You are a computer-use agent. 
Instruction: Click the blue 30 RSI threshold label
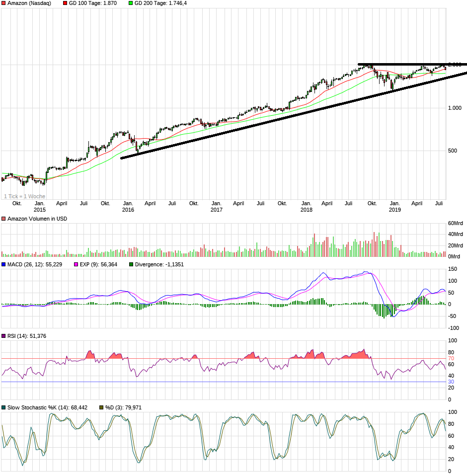tap(451, 382)
